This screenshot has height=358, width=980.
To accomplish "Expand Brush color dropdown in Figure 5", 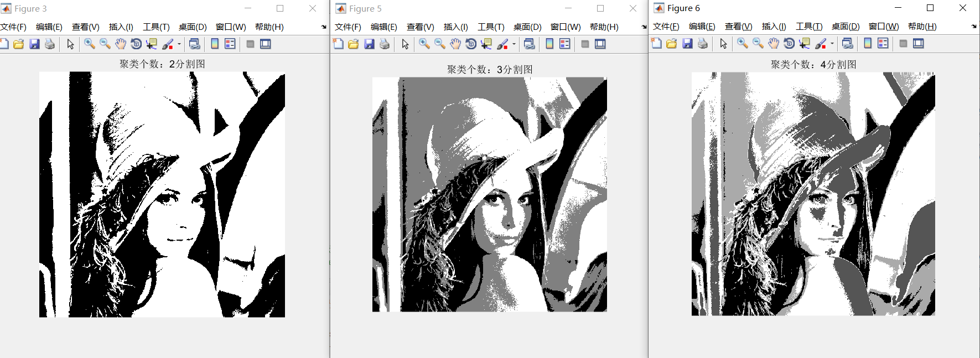I will point(514,44).
